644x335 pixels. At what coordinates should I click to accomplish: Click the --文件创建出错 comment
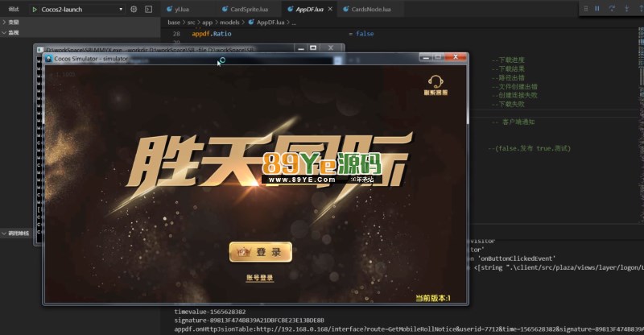[x=514, y=87]
